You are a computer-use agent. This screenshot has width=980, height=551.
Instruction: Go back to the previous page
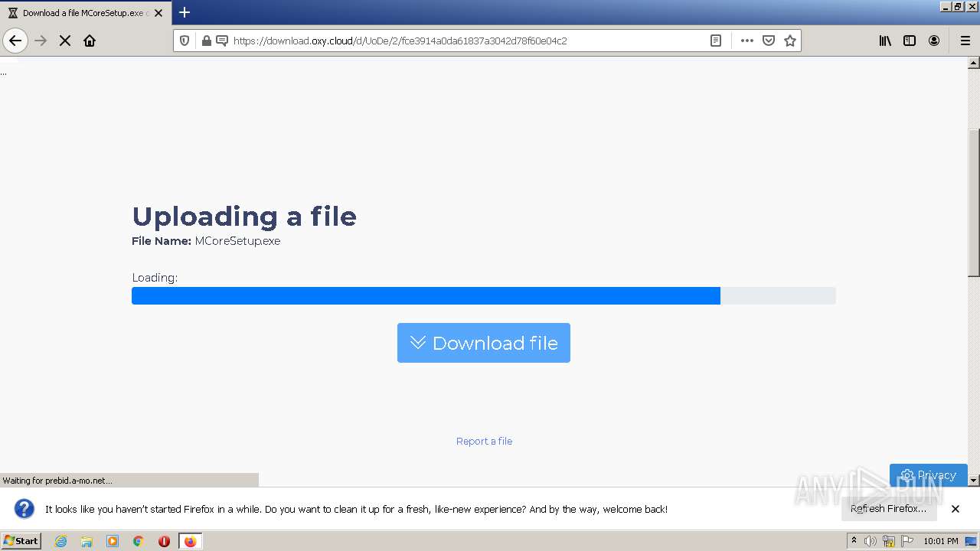(x=15, y=41)
